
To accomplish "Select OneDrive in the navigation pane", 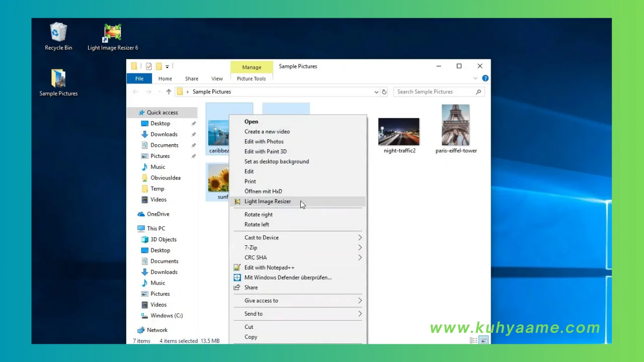I will 158,214.
